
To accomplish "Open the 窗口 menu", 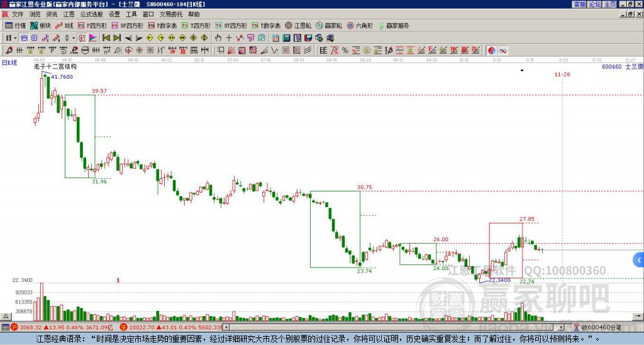I will [148, 14].
